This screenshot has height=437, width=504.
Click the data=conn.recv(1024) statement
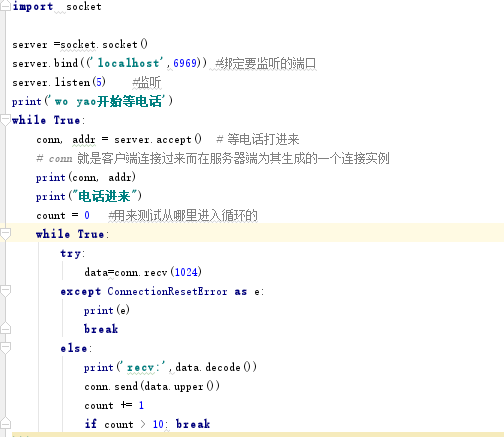143,272
